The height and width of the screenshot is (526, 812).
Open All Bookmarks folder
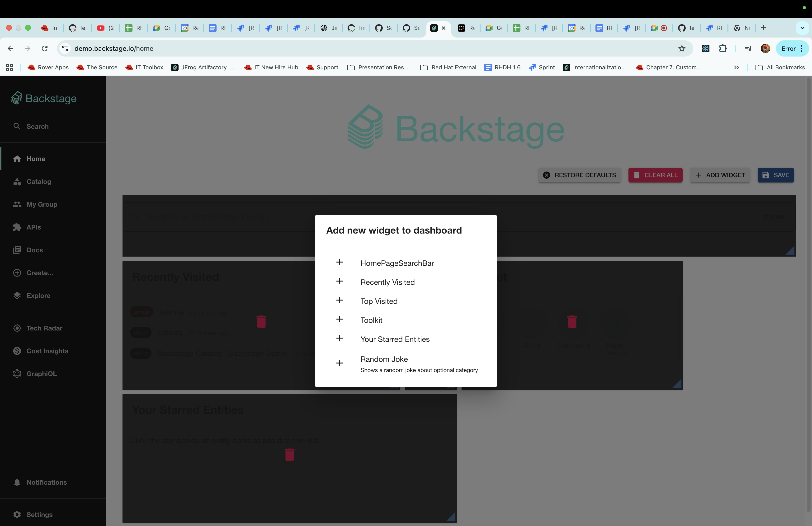coord(780,67)
